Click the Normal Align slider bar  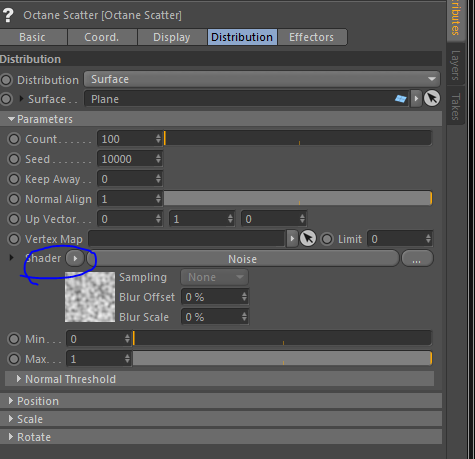298,198
